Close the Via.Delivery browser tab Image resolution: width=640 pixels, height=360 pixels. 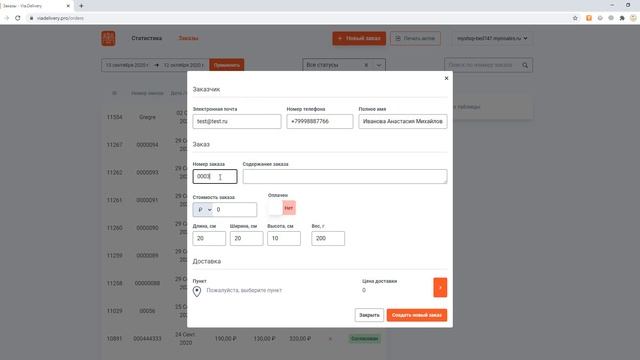pyautogui.click(x=68, y=6)
